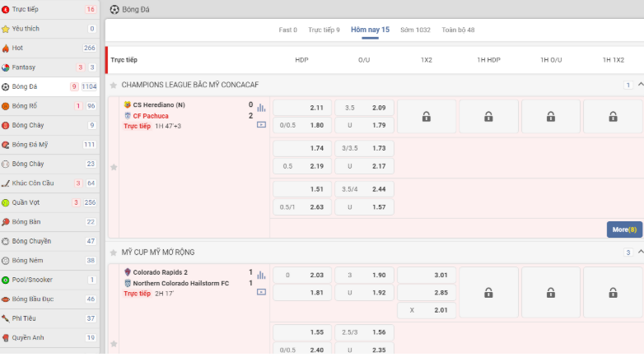The image size is (644, 357).
Task: Select Bóng Rổ basketball icon
Action: click(x=5, y=106)
